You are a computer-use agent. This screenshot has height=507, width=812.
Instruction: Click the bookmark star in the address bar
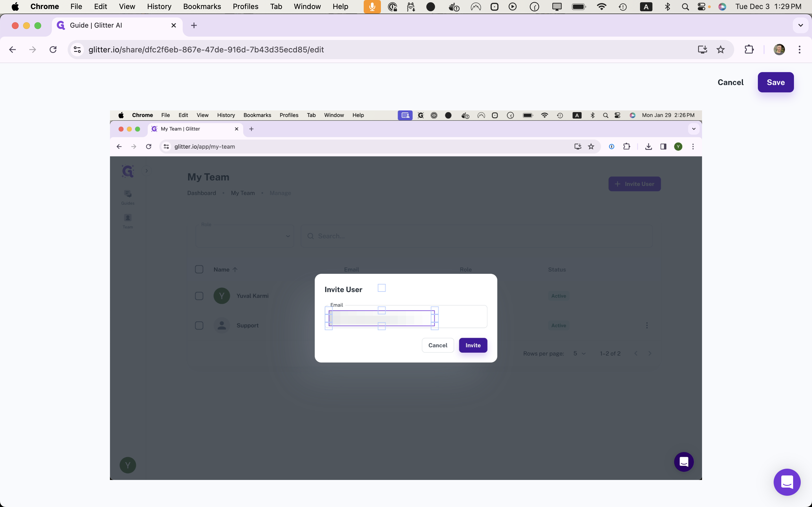click(x=720, y=50)
